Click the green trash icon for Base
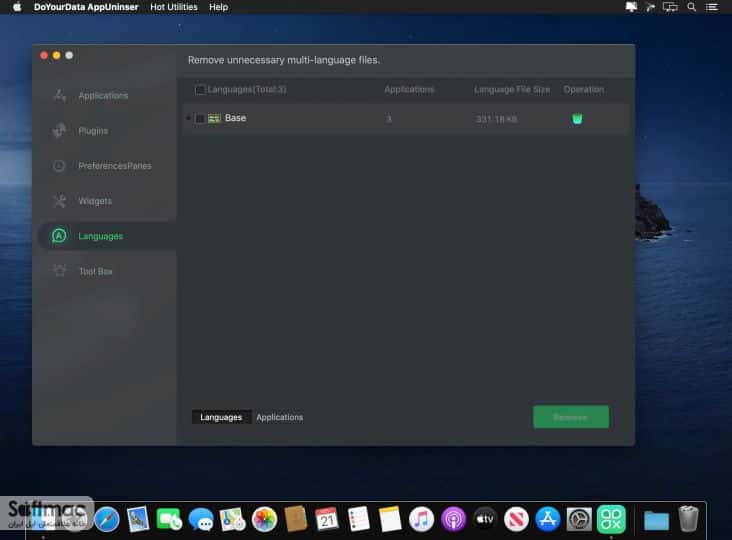The image size is (732, 540). tap(577, 119)
